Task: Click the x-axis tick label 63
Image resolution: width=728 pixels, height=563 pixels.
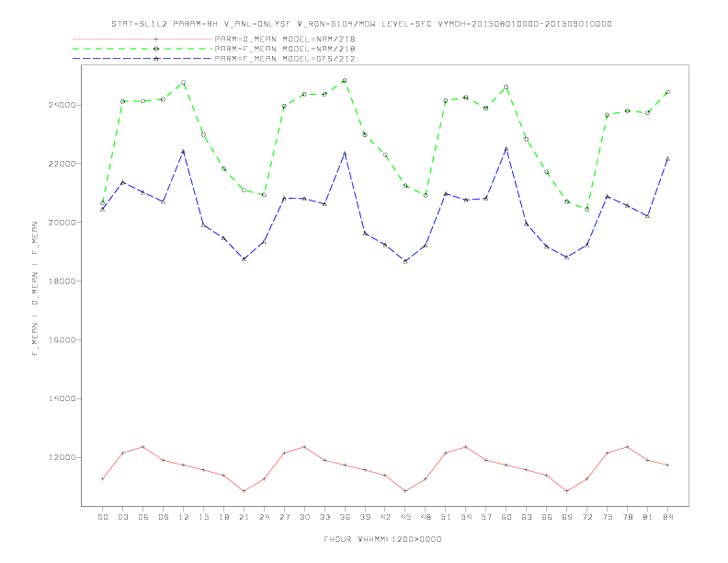Action: 527,517
